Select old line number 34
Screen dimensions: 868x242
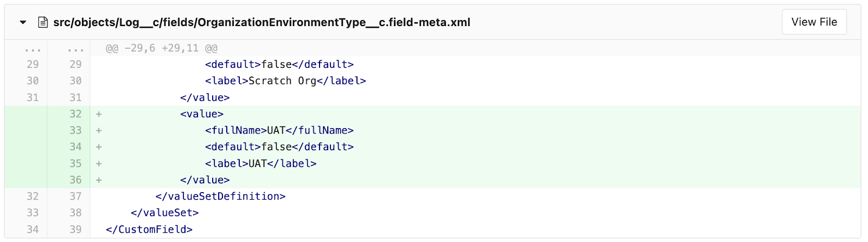tap(33, 230)
